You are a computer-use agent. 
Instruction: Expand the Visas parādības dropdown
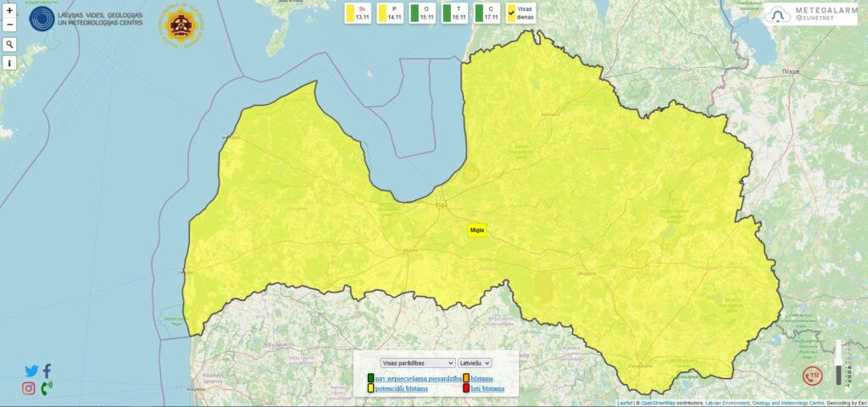[x=418, y=363]
